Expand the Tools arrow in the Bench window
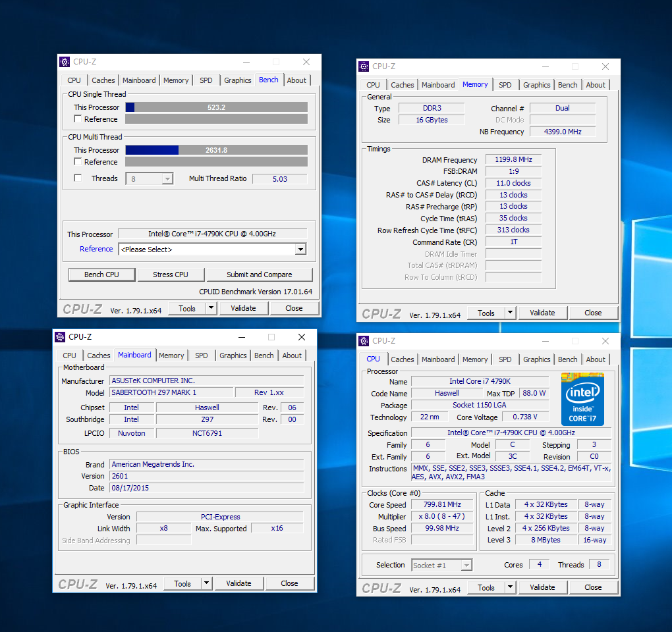The image size is (672, 632). coord(211,308)
